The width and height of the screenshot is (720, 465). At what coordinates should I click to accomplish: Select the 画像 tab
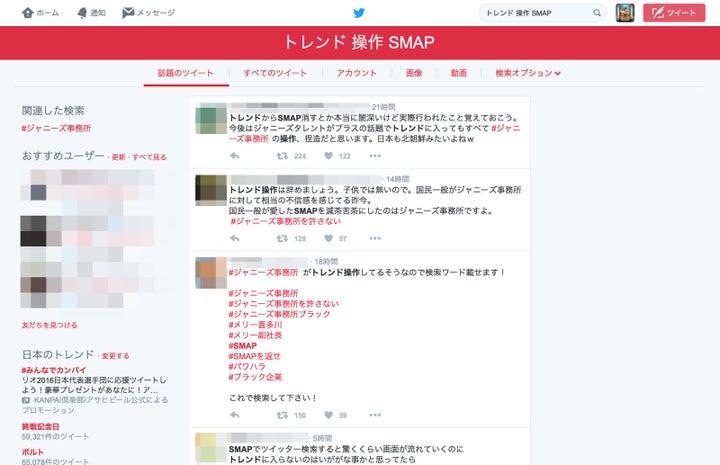coord(414,73)
